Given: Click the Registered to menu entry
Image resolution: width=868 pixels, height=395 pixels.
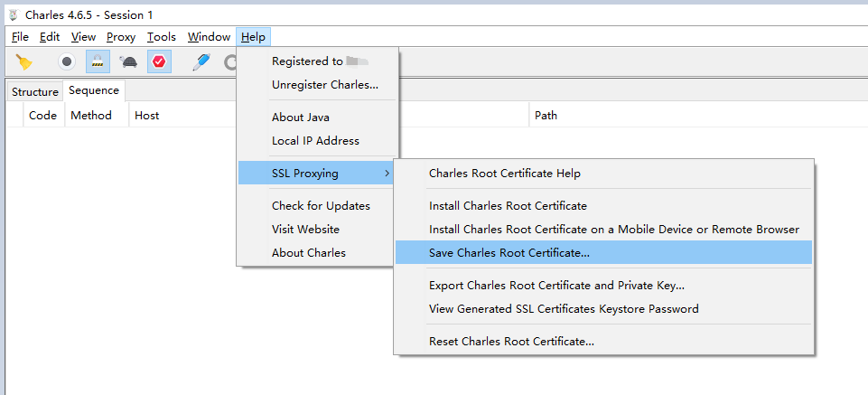Looking at the screenshot, I should pos(318,61).
